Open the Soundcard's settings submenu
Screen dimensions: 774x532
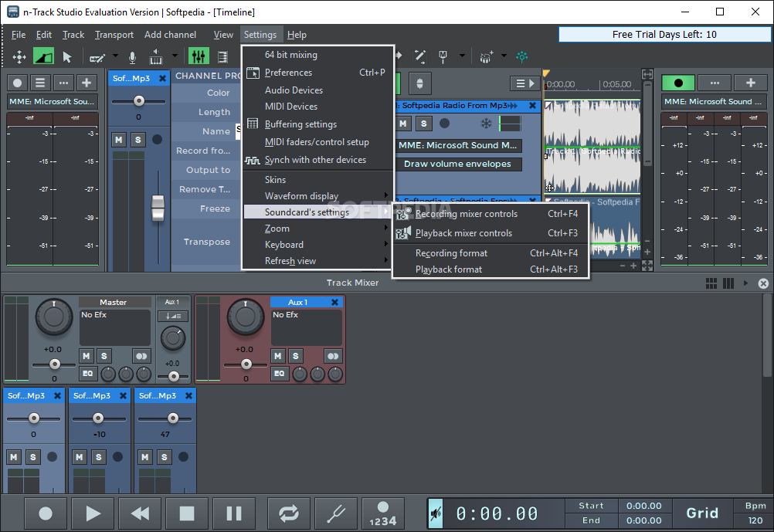click(317, 212)
